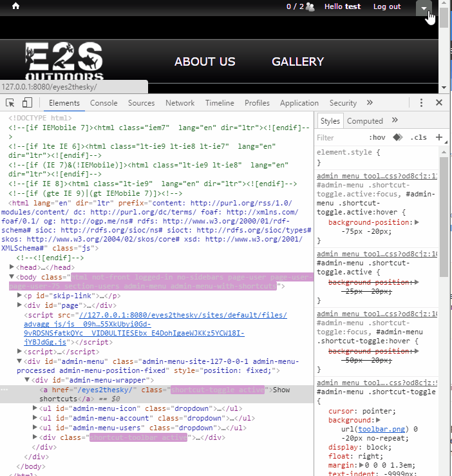Screen dimensions: 452x476
Task: Expand the head element node
Action: pos(12,267)
